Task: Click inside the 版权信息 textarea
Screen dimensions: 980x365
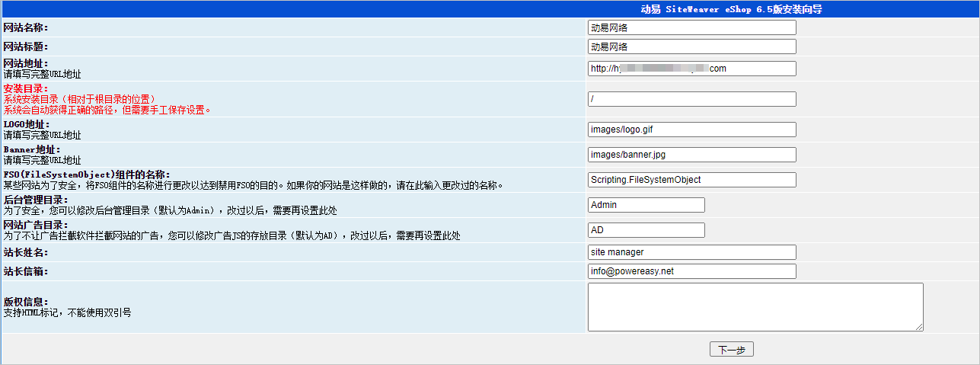Action: (x=755, y=307)
